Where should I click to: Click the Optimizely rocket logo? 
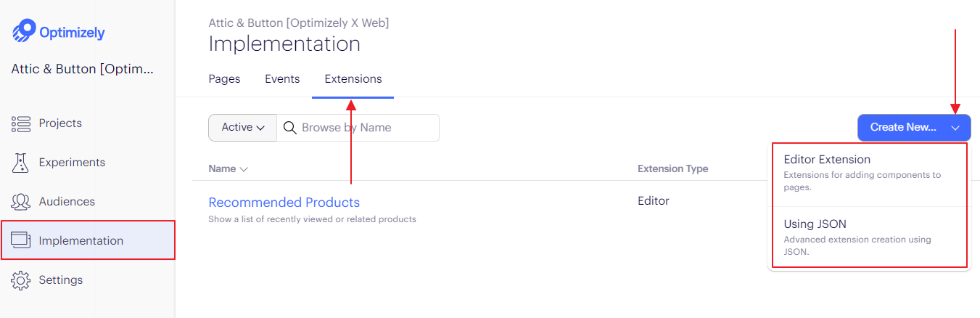(24, 32)
